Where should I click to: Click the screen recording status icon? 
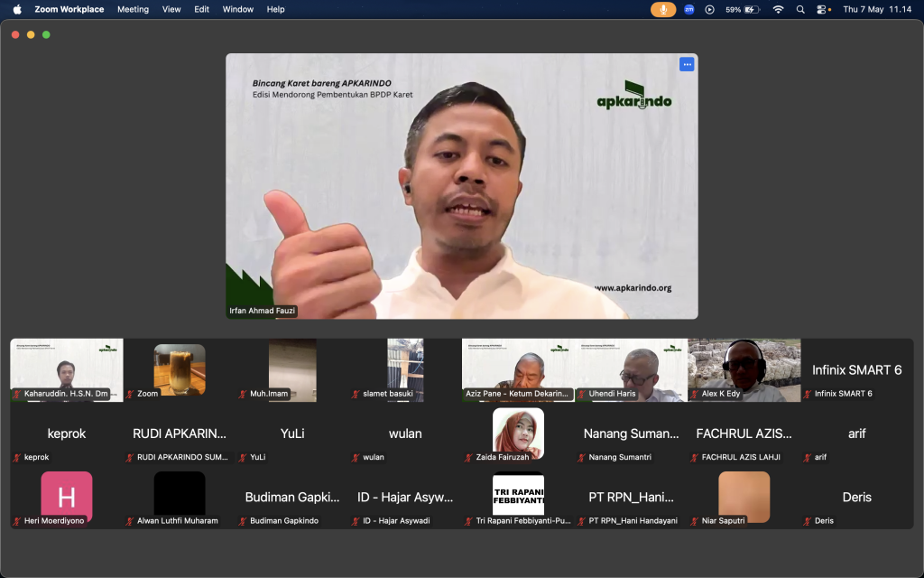click(x=709, y=9)
